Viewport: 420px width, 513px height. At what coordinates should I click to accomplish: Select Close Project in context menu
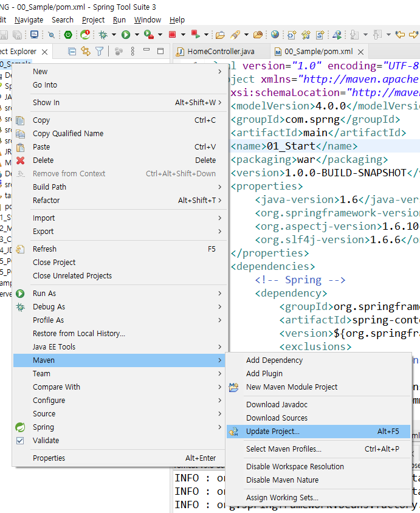(120, 263)
